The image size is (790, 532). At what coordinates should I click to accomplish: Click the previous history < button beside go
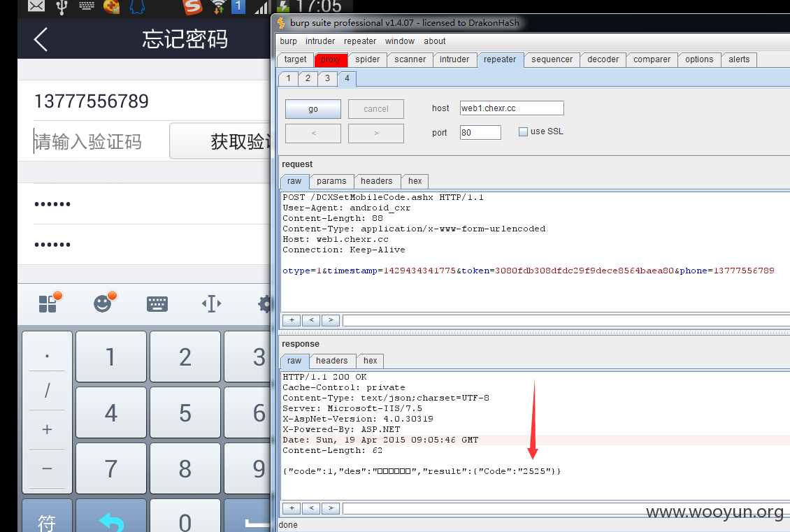tap(313, 134)
